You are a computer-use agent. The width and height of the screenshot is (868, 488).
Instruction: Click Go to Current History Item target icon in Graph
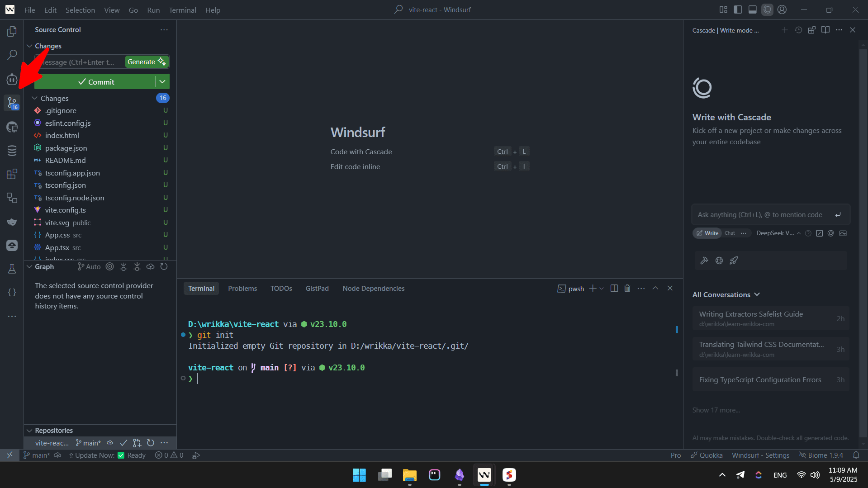pos(109,267)
